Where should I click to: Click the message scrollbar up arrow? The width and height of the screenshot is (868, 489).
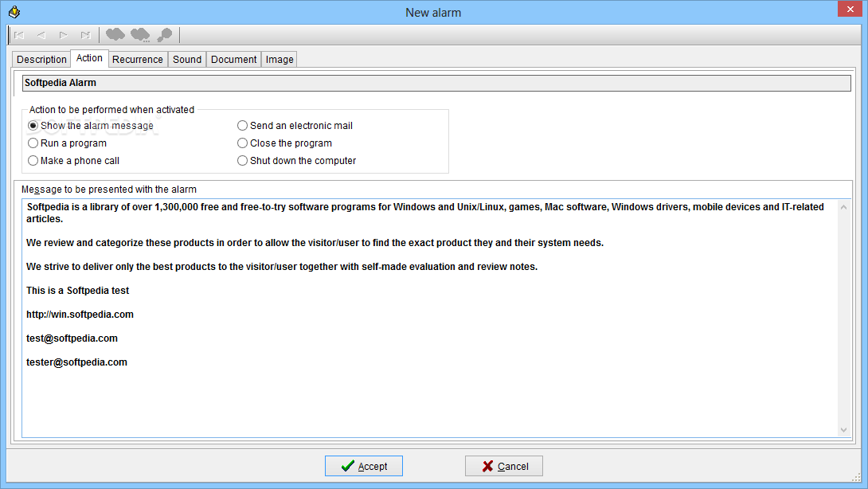coord(843,207)
